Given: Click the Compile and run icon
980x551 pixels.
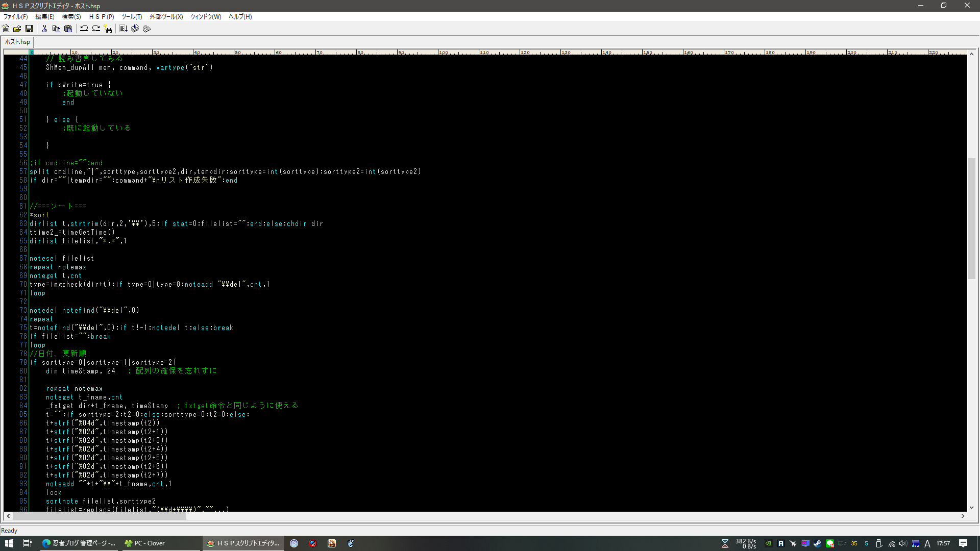Looking at the screenshot, I should [124, 29].
